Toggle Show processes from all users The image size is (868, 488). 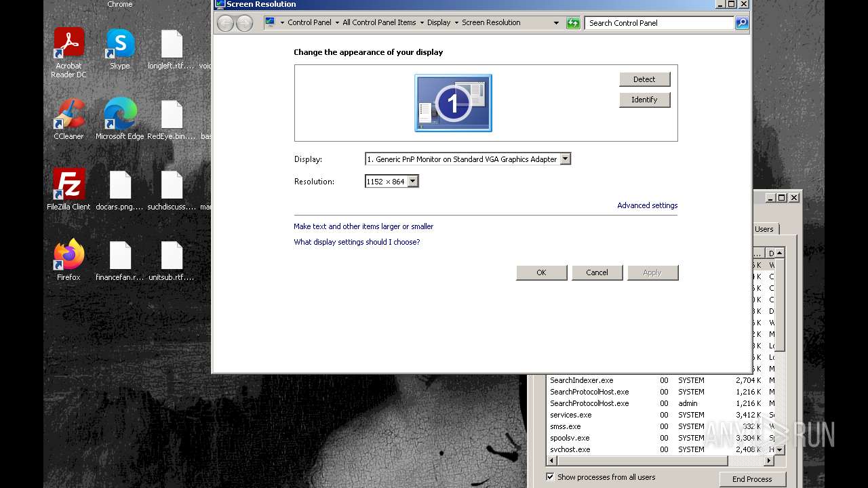(550, 477)
